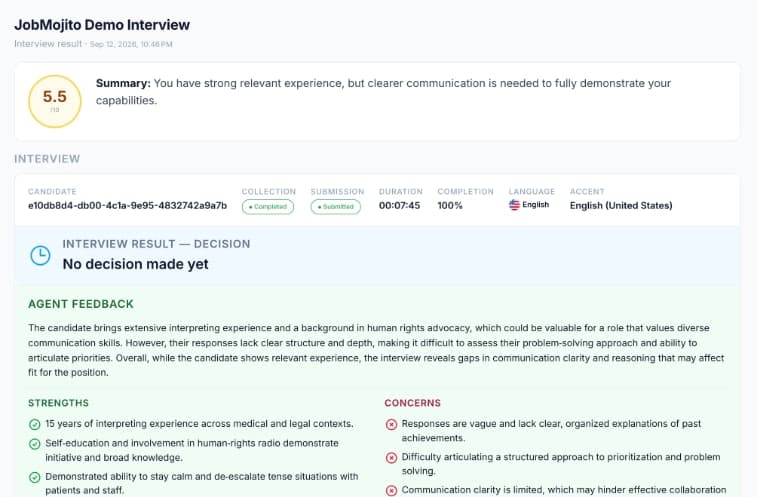Click the JobMojito Demo Interview title
Viewport: 757px width, 497px height.
pyautogui.click(x=102, y=25)
